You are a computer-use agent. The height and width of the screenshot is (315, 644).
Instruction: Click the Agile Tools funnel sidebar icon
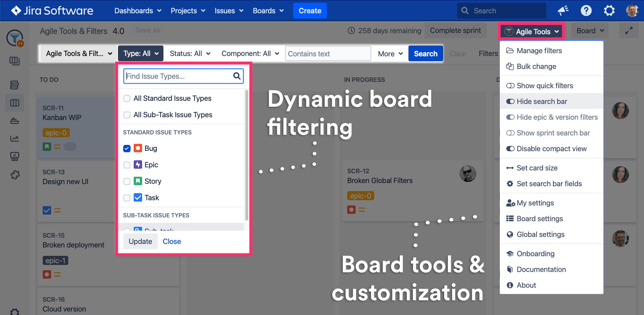[x=15, y=38]
